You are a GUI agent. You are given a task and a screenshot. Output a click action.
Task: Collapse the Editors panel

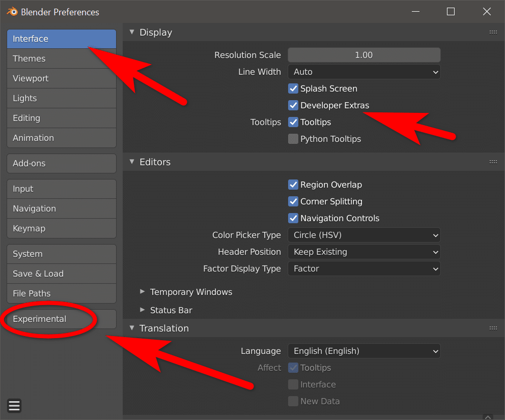(132, 161)
